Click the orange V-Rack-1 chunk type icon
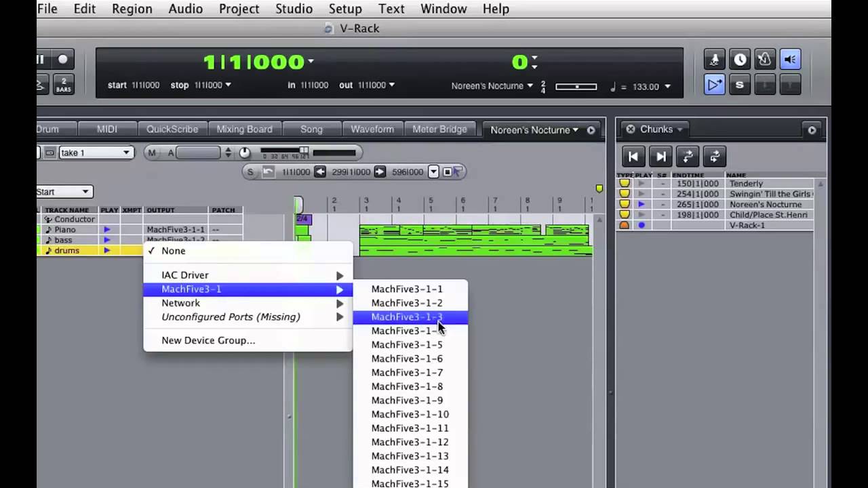Viewport: 868px width, 488px height. 625,225
